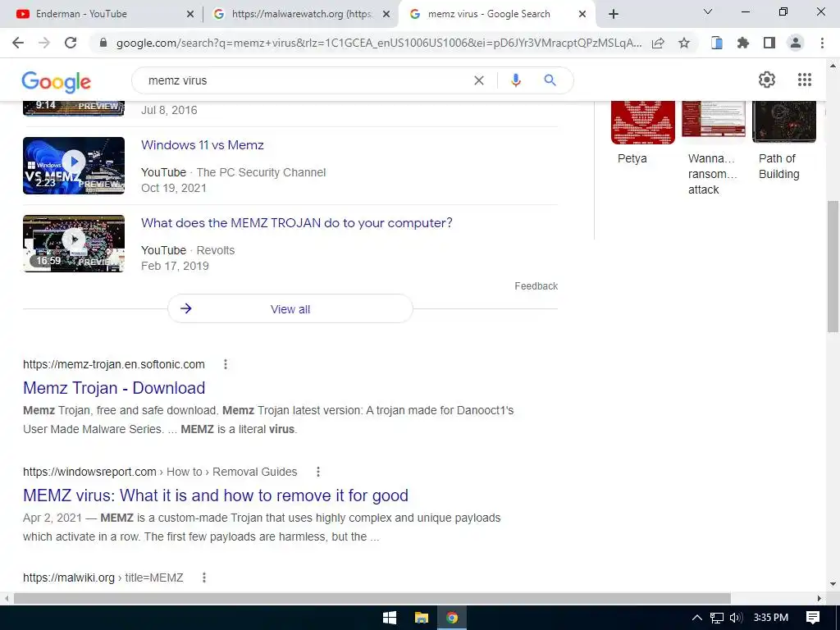Open new browser tab with plus
The width and height of the screenshot is (840, 630).
point(614,14)
